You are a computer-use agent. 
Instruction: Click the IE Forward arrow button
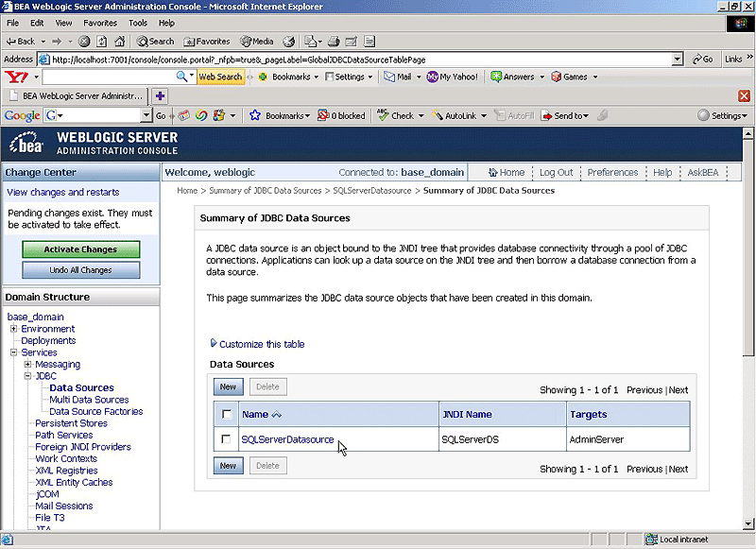(x=57, y=42)
